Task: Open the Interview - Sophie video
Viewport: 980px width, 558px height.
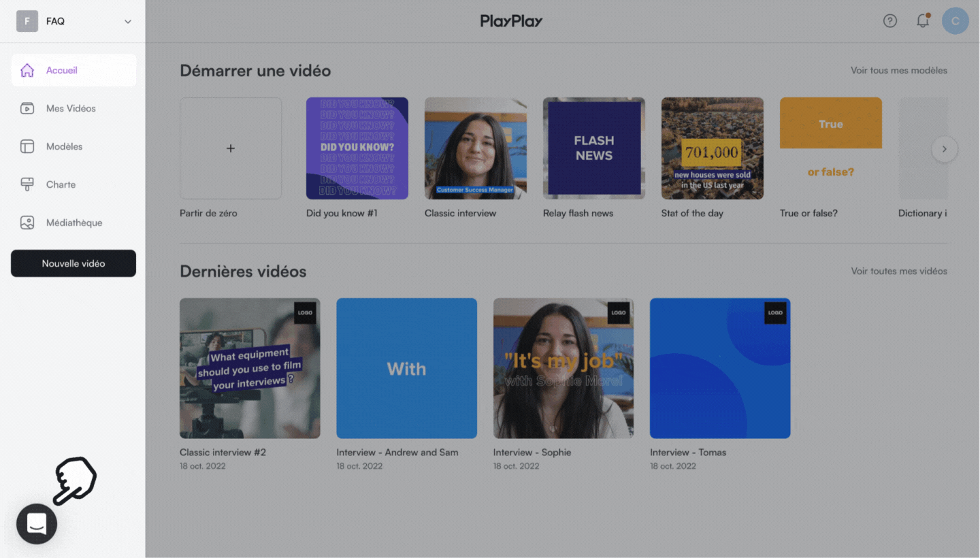Action: pyautogui.click(x=563, y=368)
